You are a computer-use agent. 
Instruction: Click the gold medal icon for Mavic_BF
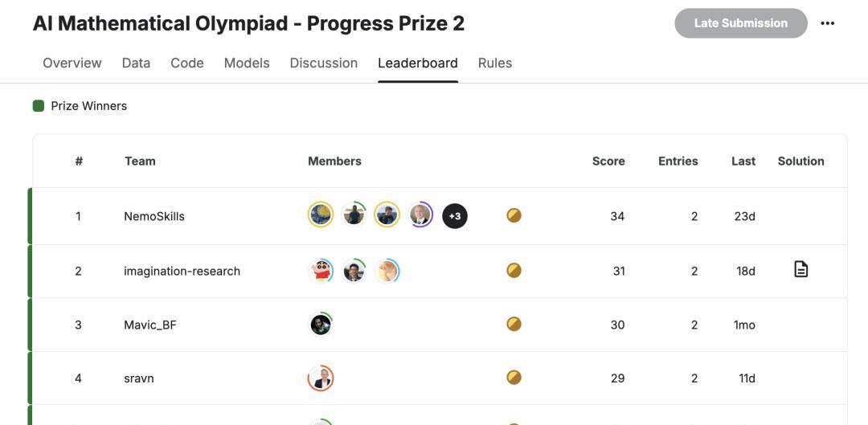point(514,324)
